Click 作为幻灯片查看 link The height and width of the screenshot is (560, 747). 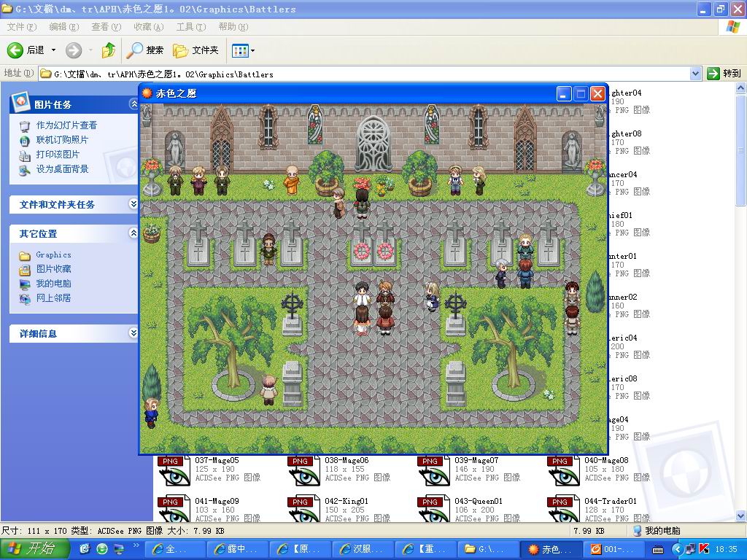click(x=66, y=125)
